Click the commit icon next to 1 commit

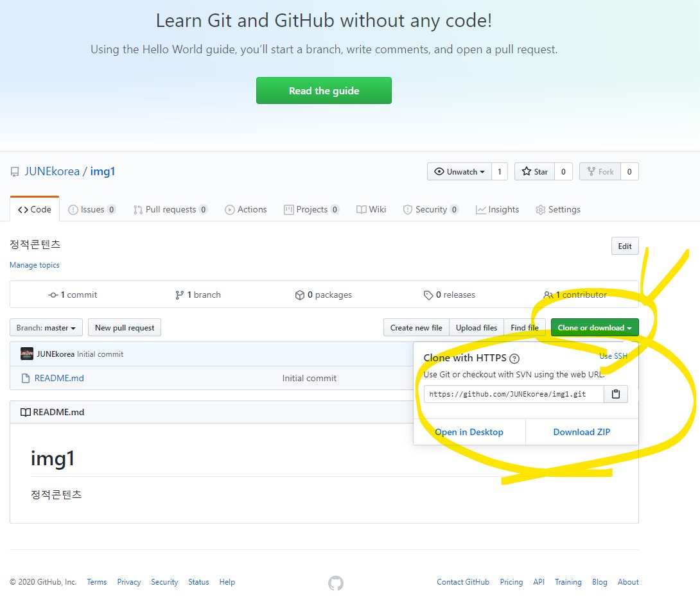coord(53,295)
